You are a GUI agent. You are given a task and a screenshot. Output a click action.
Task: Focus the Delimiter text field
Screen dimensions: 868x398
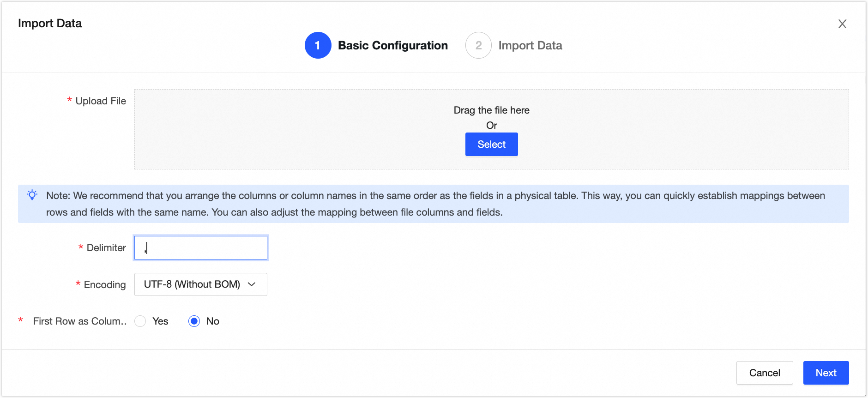coord(200,248)
